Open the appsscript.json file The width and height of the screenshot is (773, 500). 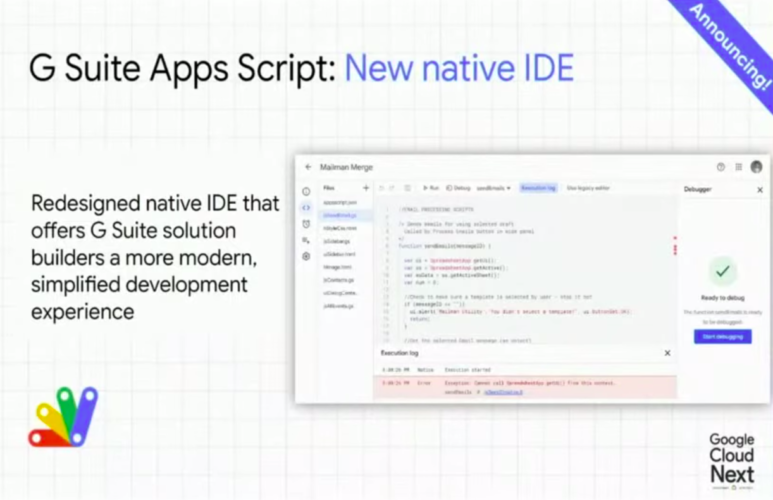click(340, 202)
